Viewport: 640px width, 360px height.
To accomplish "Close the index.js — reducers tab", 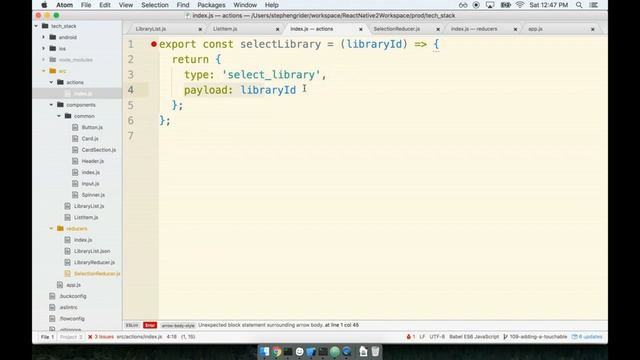I will click(515, 29).
